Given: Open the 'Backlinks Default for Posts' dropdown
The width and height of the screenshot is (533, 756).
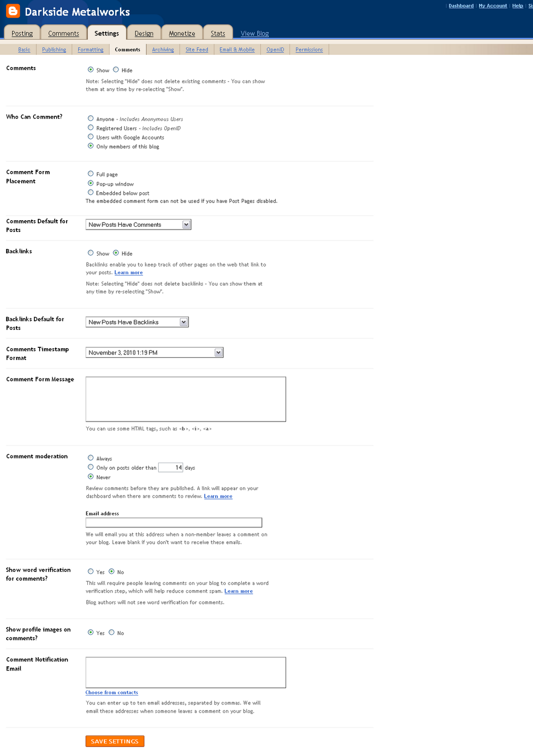Looking at the screenshot, I should click(x=184, y=322).
